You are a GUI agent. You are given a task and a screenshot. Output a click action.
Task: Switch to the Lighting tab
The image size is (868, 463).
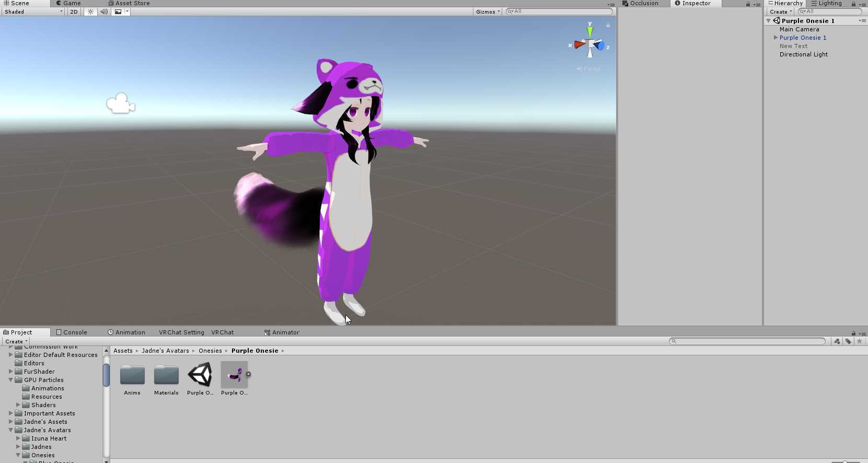click(827, 4)
